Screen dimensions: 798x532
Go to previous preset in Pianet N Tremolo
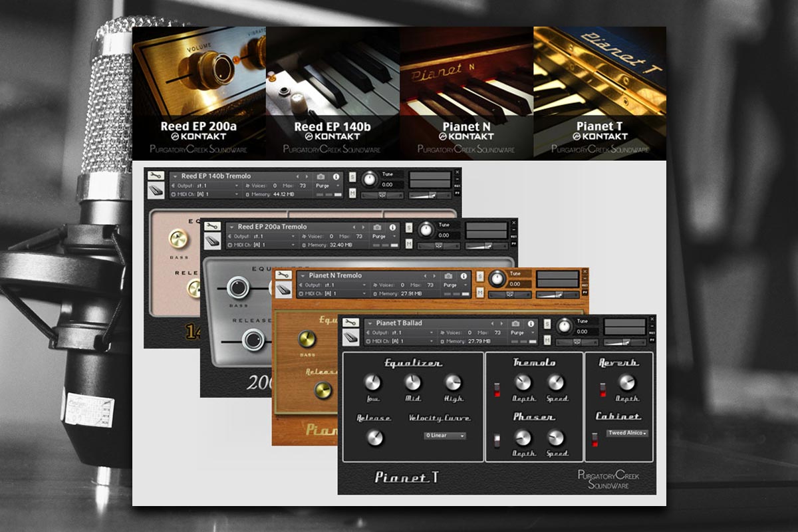(x=425, y=275)
